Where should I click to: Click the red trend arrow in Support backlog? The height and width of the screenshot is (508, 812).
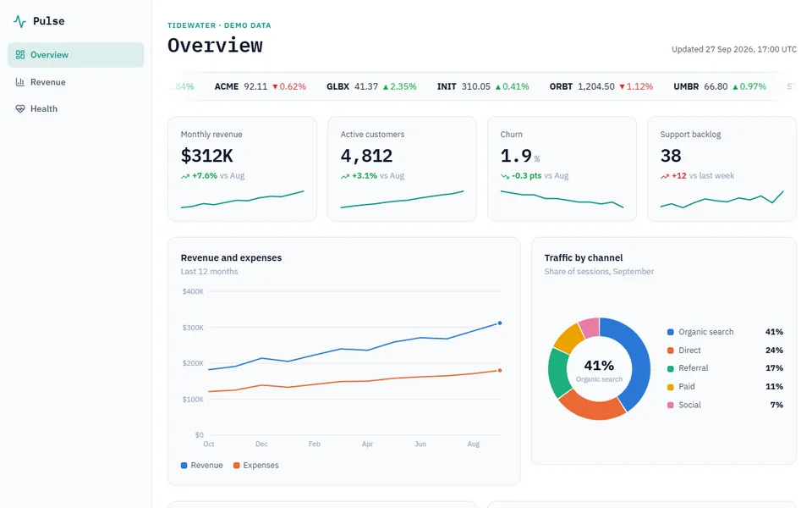[665, 176]
